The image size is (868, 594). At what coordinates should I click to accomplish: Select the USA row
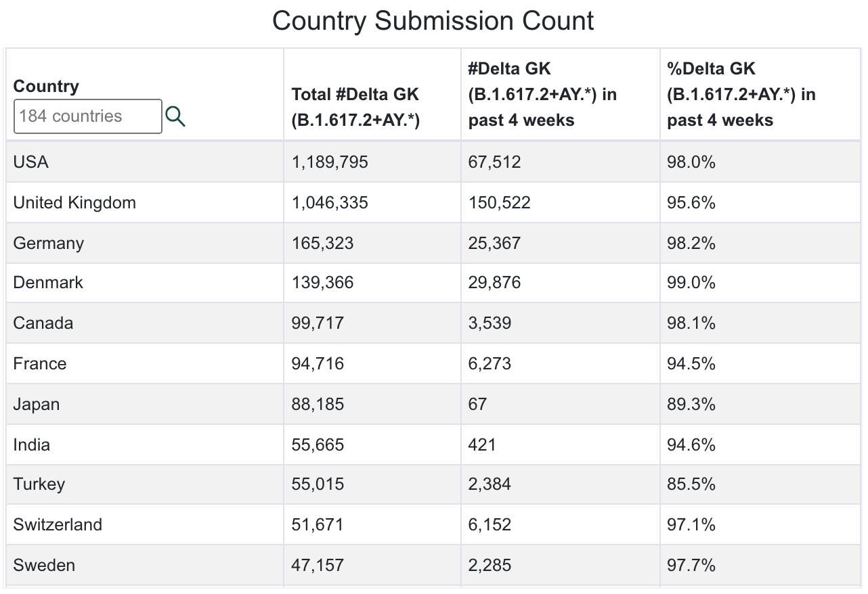pos(433,162)
